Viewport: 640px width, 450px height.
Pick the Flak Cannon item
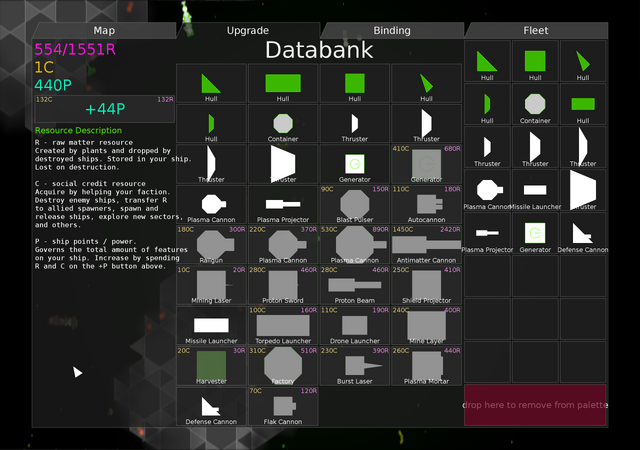(x=283, y=406)
